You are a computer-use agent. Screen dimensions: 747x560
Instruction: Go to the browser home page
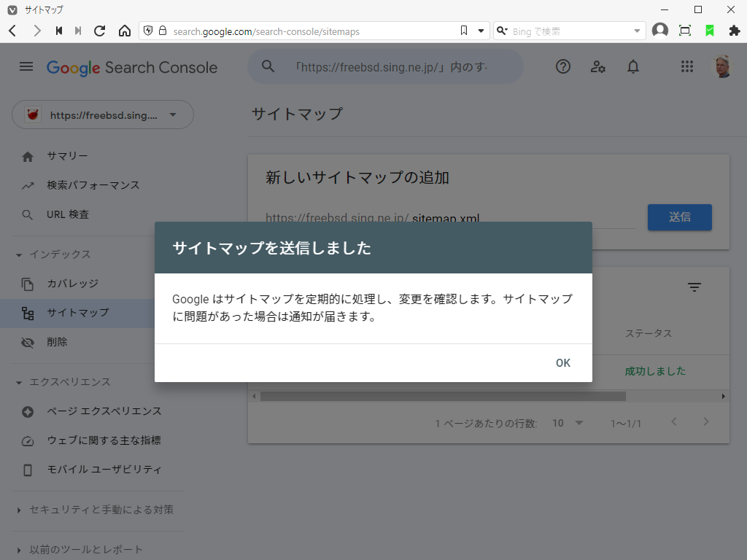point(124,31)
